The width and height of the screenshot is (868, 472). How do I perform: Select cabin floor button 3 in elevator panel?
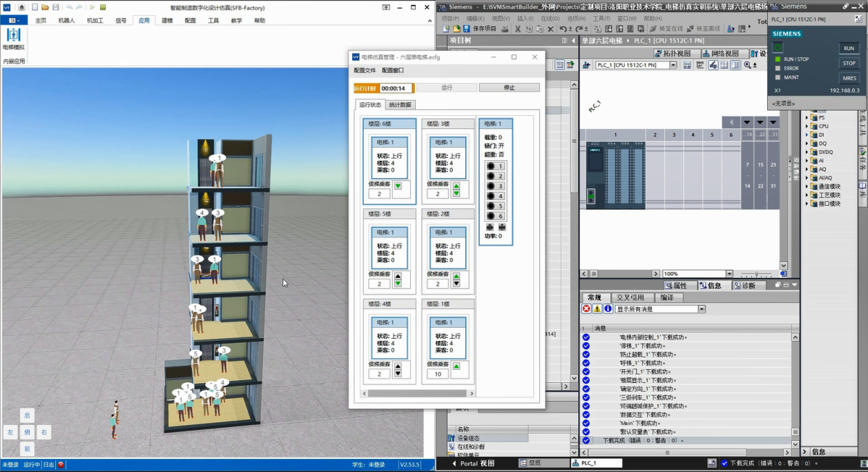pyautogui.click(x=495, y=186)
